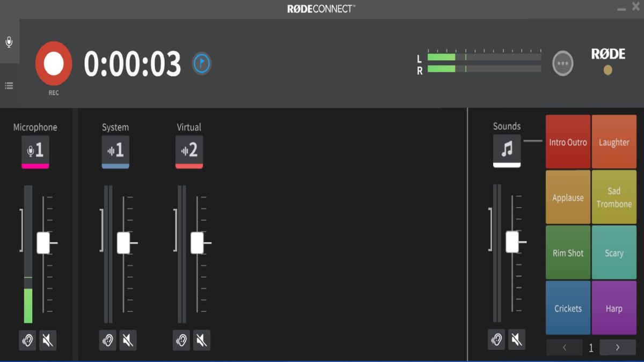Go to the next soundboard page
Image resolution: width=644 pixels, height=362 pixels.
tap(617, 348)
